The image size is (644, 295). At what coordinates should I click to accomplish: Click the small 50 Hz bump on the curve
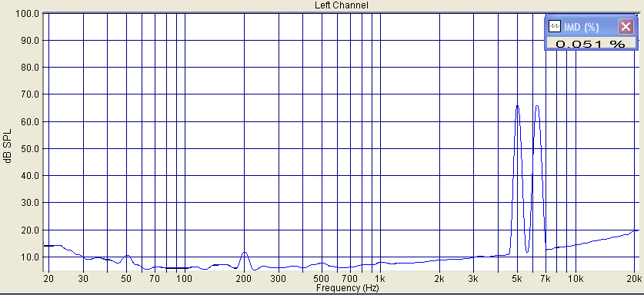[127, 255]
